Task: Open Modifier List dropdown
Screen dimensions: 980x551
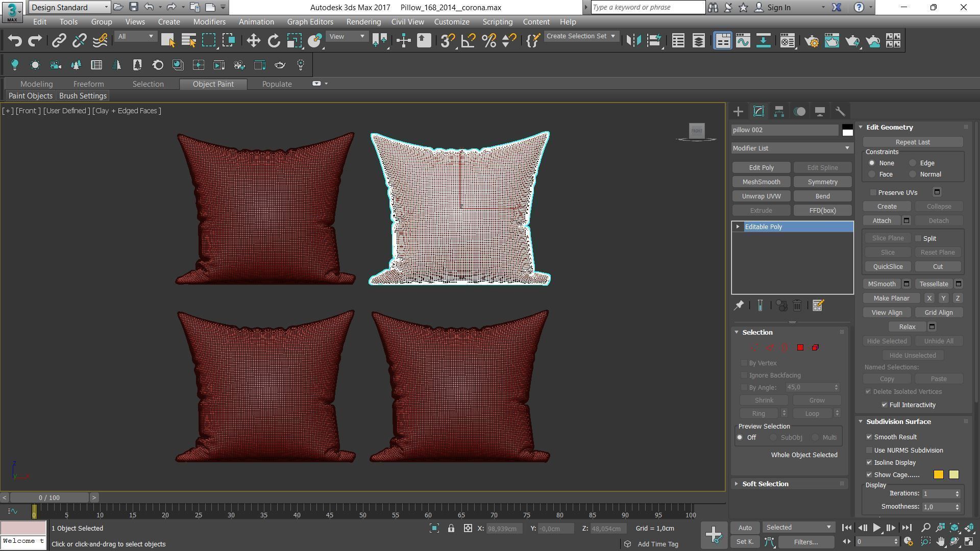Action: pyautogui.click(x=792, y=148)
